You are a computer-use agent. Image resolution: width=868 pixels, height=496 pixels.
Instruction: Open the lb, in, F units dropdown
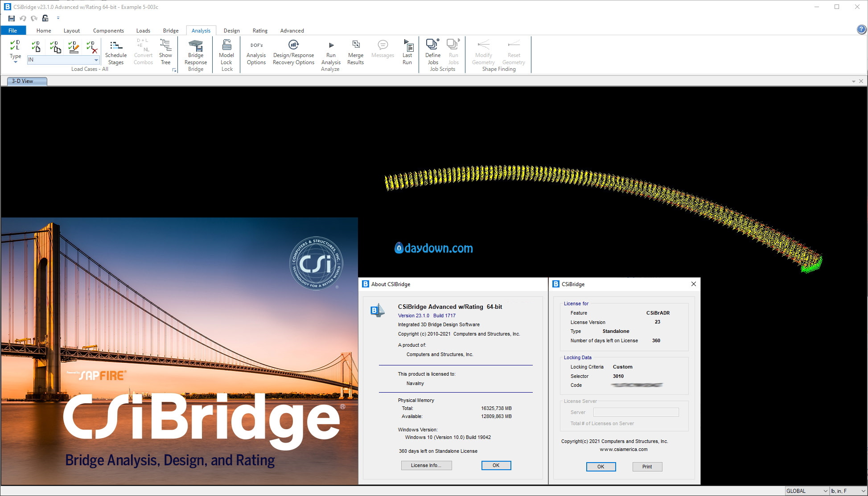tap(848, 491)
